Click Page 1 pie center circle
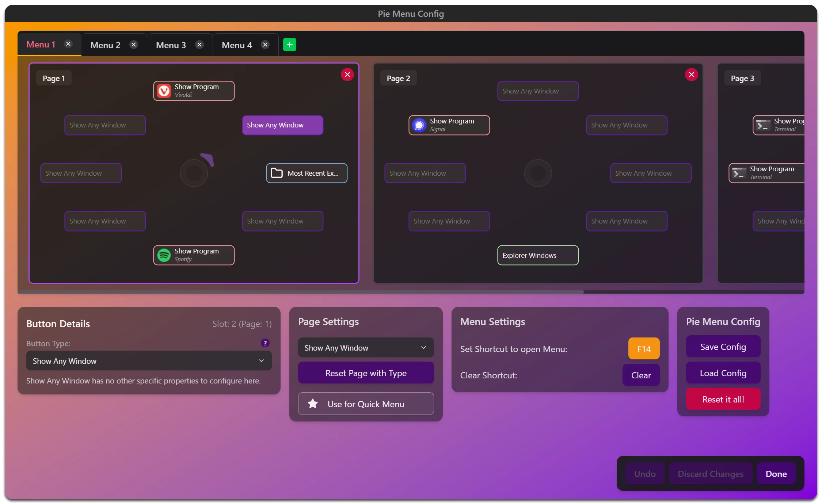 (194, 173)
